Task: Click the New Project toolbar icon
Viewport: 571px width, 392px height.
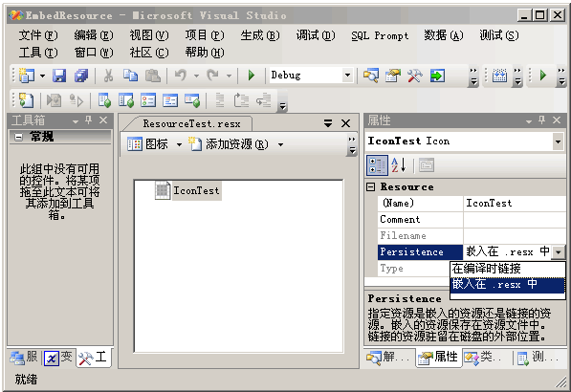Action: click(x=27, y=76)
